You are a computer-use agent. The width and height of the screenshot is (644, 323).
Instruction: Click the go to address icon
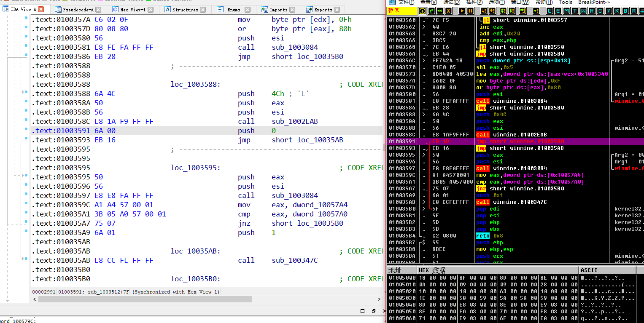click(536, 11)
